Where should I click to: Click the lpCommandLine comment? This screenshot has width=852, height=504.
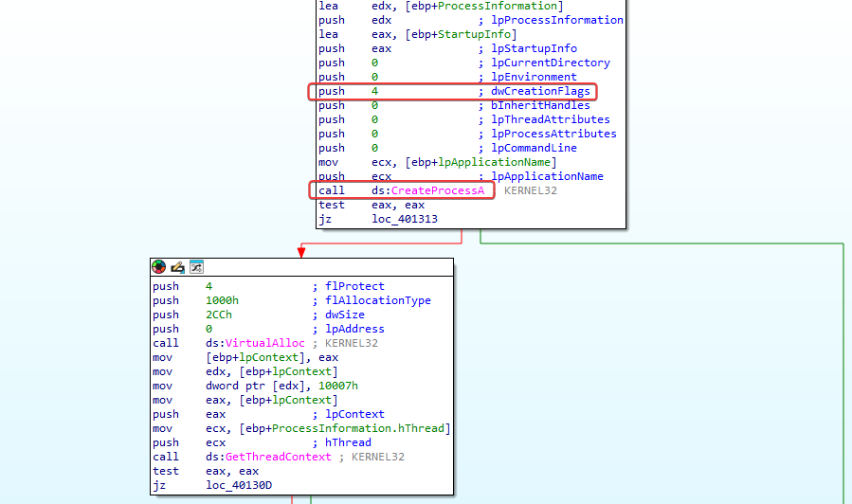pyautogui.click(x=534, y=148)
